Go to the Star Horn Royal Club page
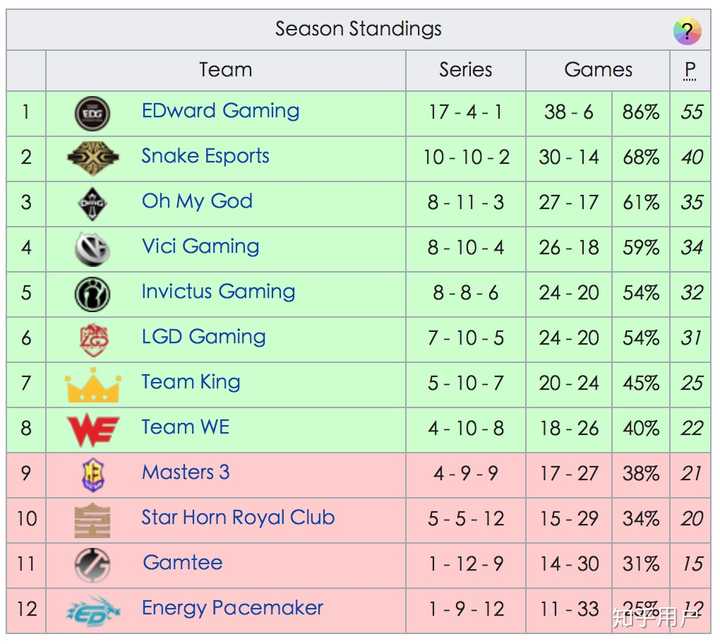 pos(238,518)
